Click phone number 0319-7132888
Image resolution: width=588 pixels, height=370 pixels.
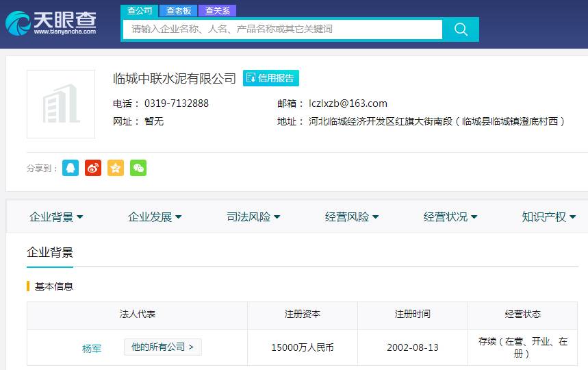tap(176, 103)
